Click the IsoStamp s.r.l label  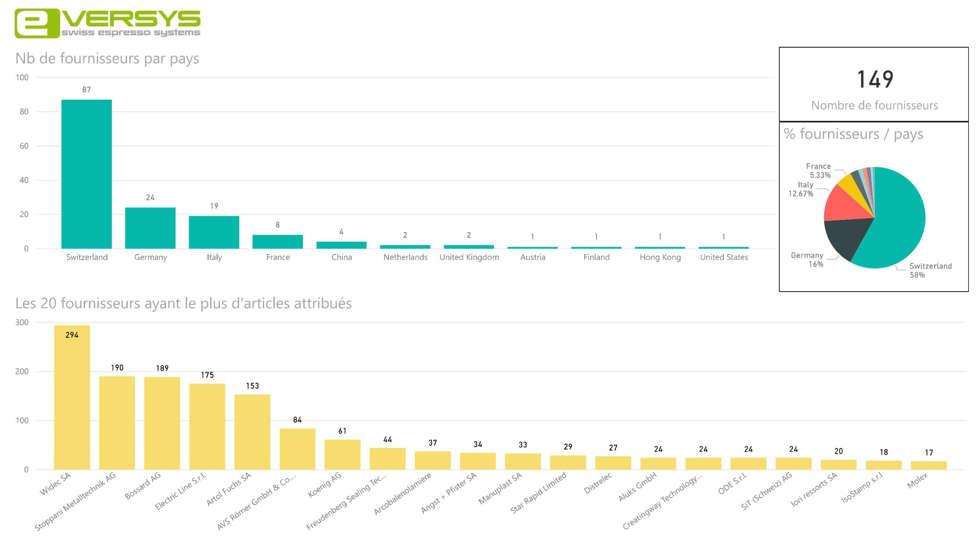tap(862, 488)
